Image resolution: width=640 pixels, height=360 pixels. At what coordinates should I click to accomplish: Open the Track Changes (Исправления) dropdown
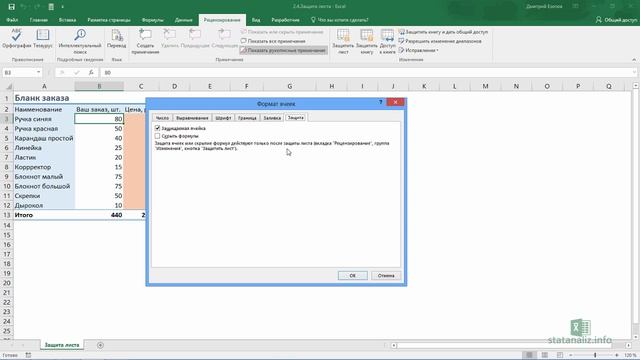tap(419, 50)
